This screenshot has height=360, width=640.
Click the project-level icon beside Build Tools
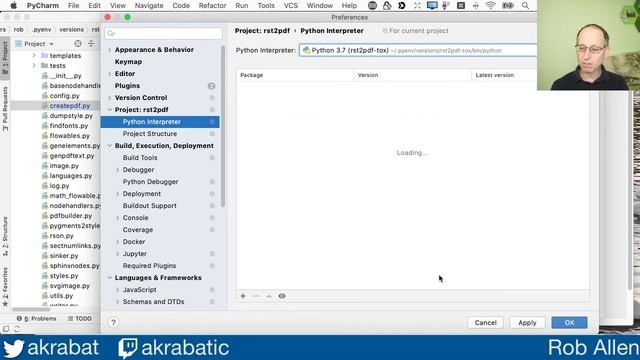pyautogui.click(x=212, y=158)
